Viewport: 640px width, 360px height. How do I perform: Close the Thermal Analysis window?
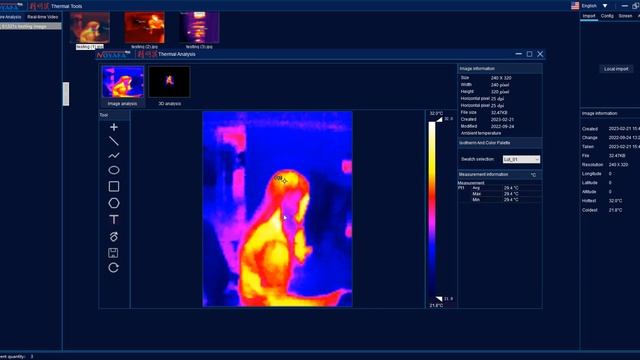[x=540, y=54]
